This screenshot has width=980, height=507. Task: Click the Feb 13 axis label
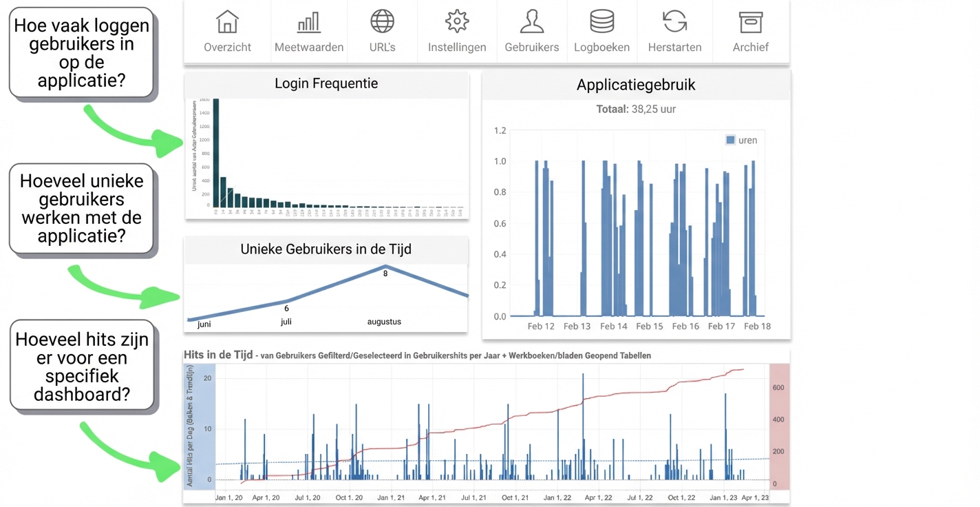click(x=577, y=327)
